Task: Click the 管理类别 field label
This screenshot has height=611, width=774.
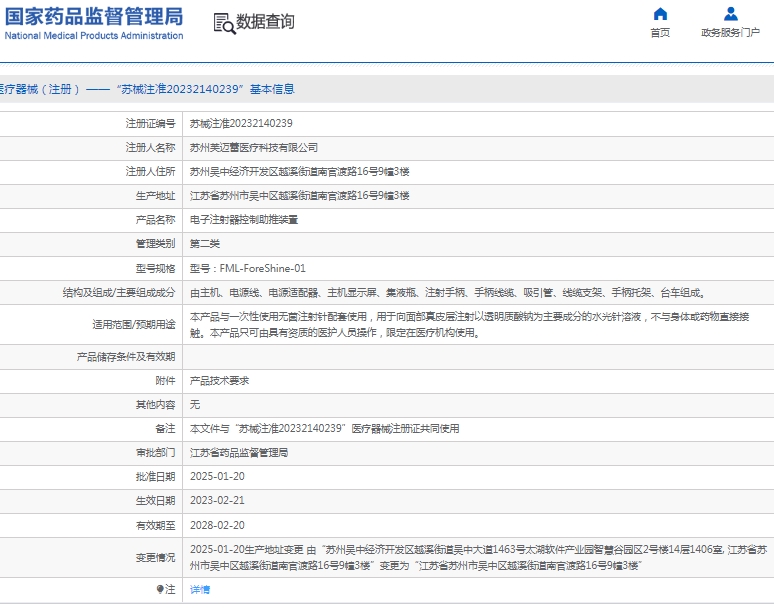Action: point(155,244)
